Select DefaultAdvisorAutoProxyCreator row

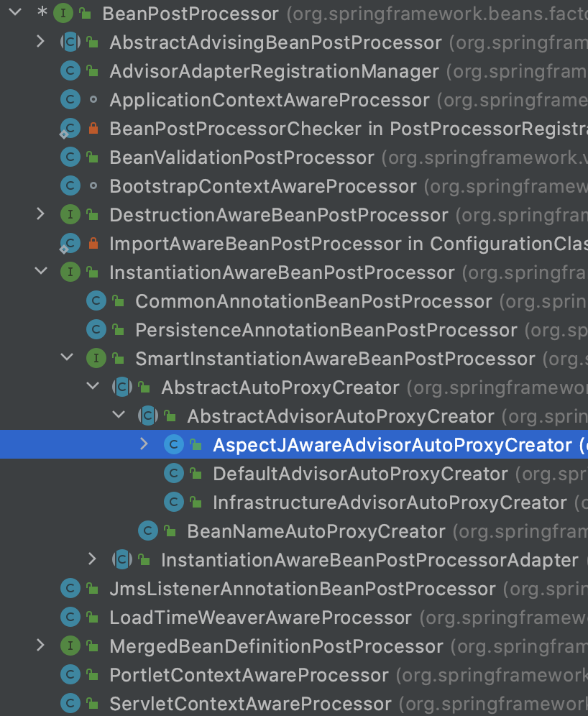coord(294,474)
